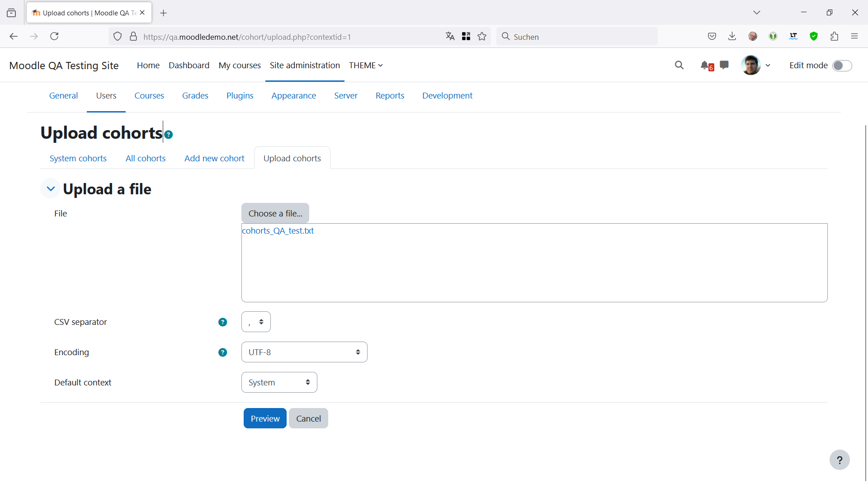Switch to the Courses admin tab
The image size is (868, 488).
(149, 96)
